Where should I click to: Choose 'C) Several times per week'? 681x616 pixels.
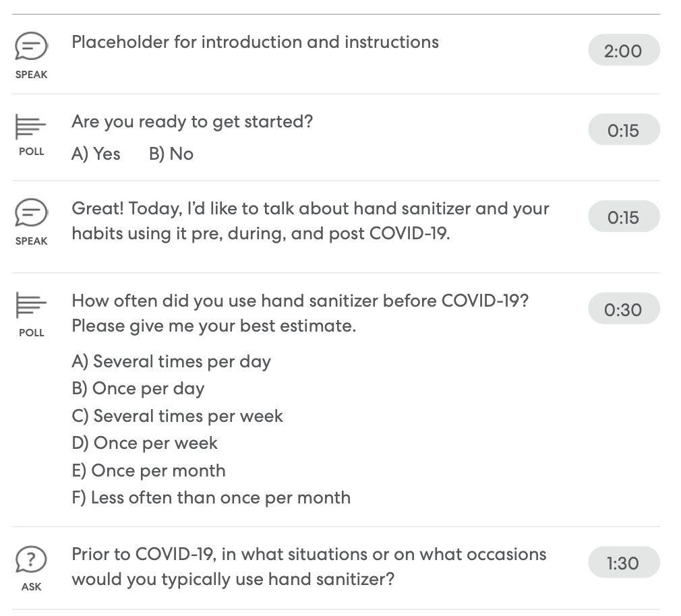pos(177,417)
